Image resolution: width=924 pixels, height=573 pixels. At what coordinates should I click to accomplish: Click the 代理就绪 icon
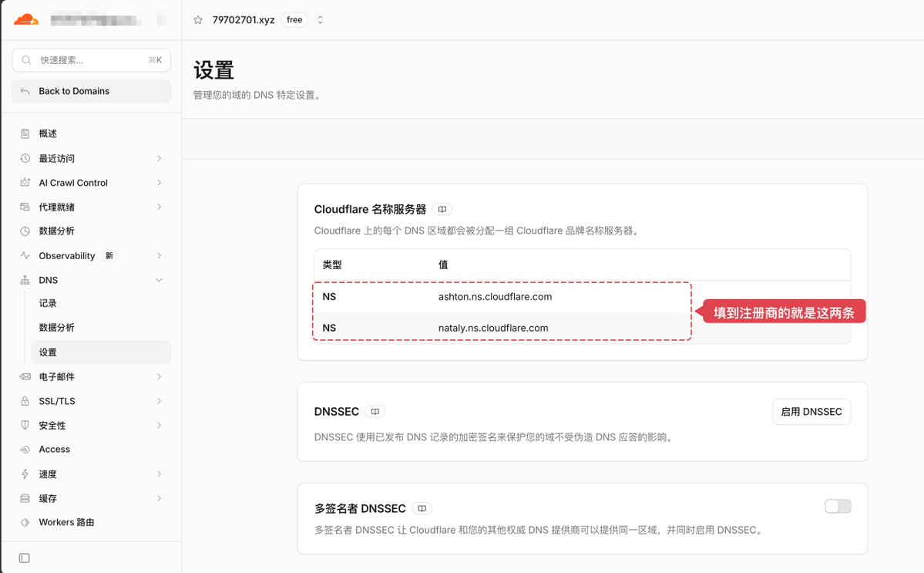click(x=25, y=207)
